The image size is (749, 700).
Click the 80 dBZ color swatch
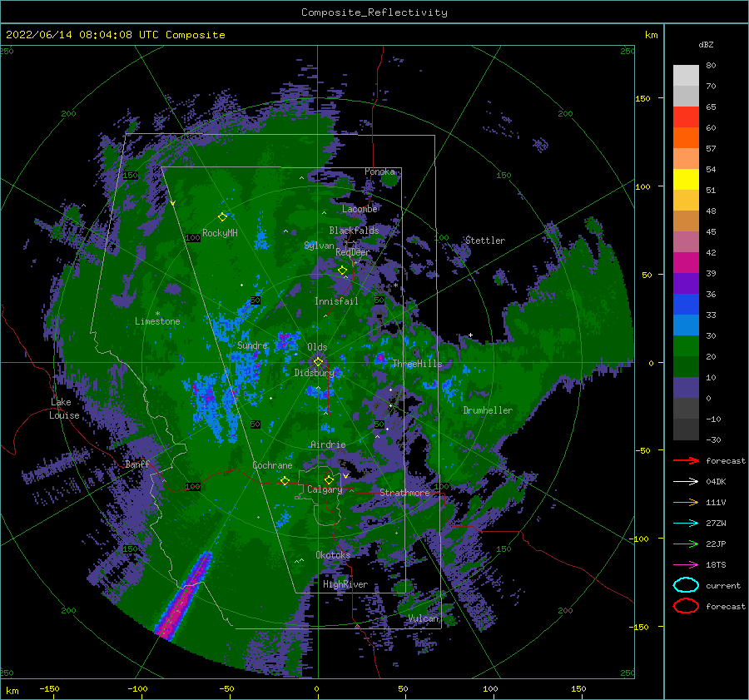686,75
